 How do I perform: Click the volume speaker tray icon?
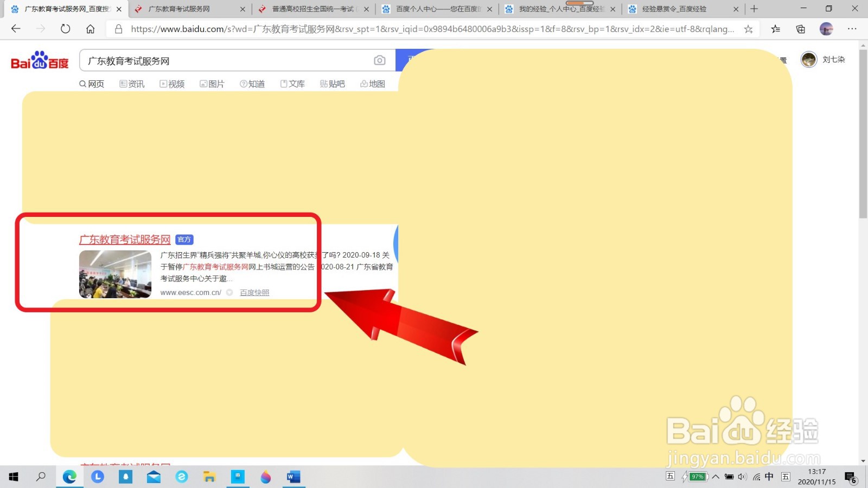point(742,477)
